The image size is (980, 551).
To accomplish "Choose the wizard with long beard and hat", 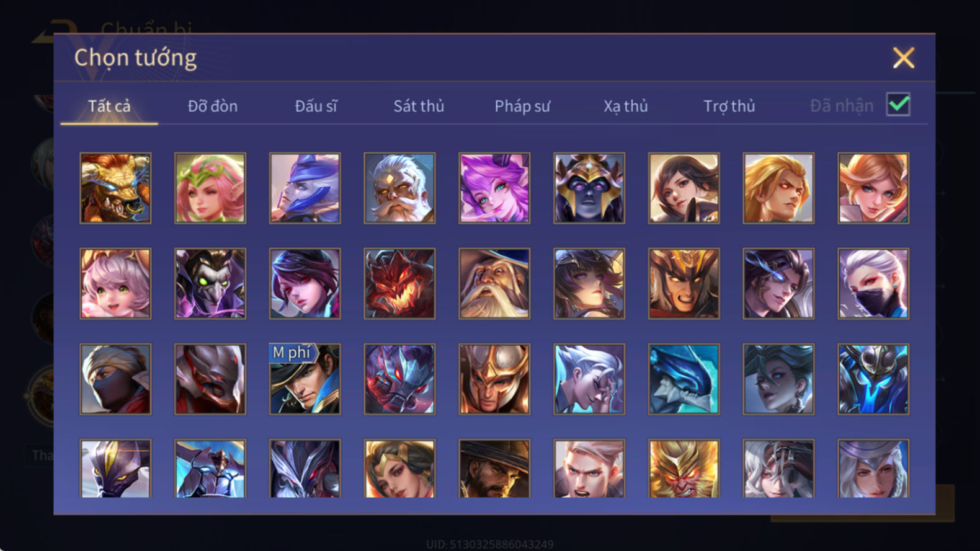I will (x=494, y=284).
